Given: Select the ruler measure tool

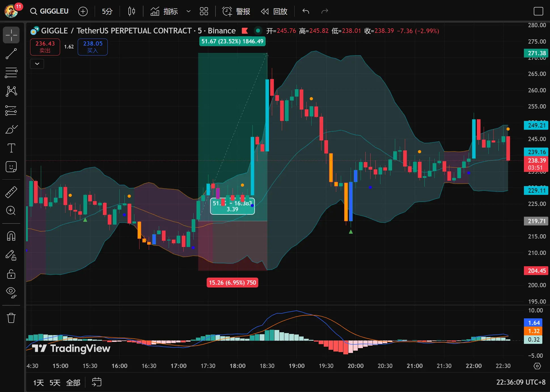Looking at the screenshot, I should [x=11, y=192].
